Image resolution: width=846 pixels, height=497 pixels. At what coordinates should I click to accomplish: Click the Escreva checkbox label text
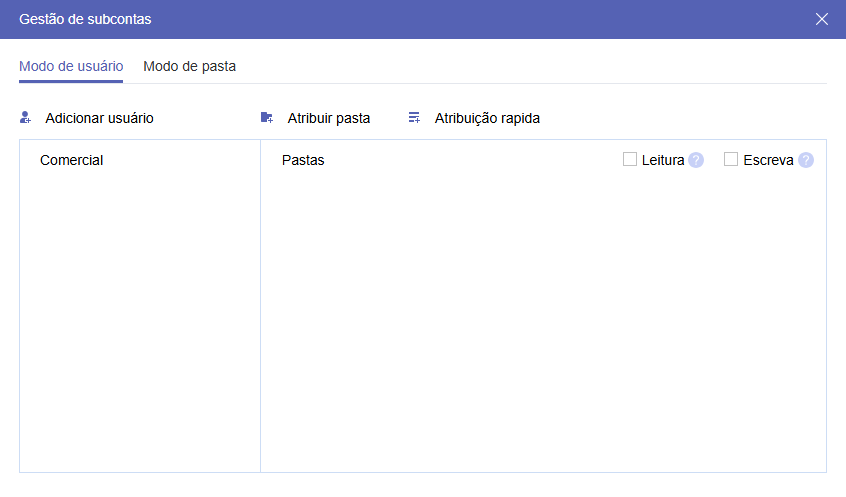768,160
